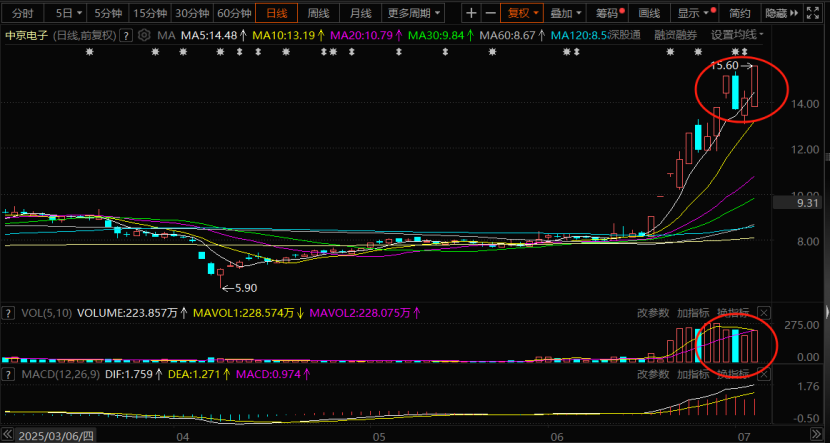The height and width of the screenshot is (444, 830).
Task: Click the 深股通 label
Action: (x=624, y=35)
